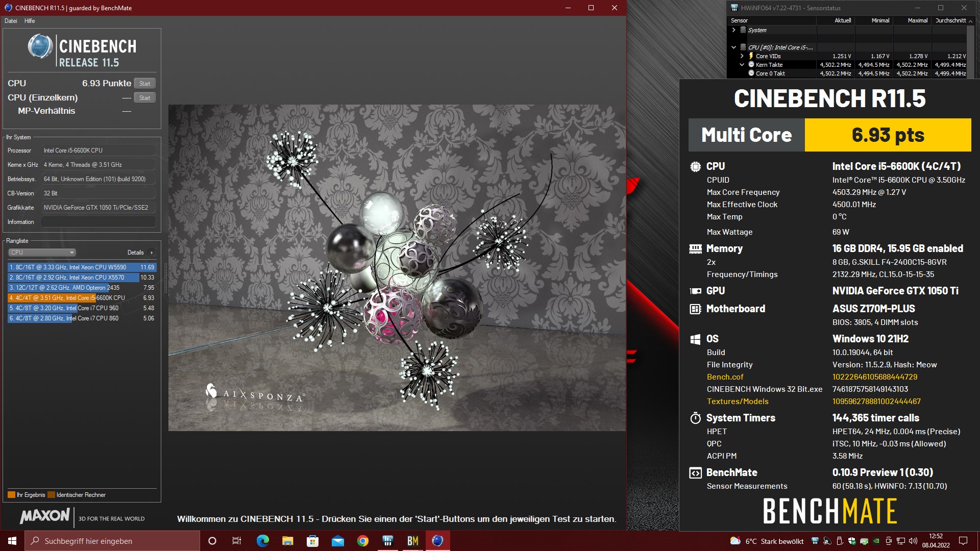Open Mail app from taskbar
The width and height of the screenshot is (980, 551).
(337, 541)
